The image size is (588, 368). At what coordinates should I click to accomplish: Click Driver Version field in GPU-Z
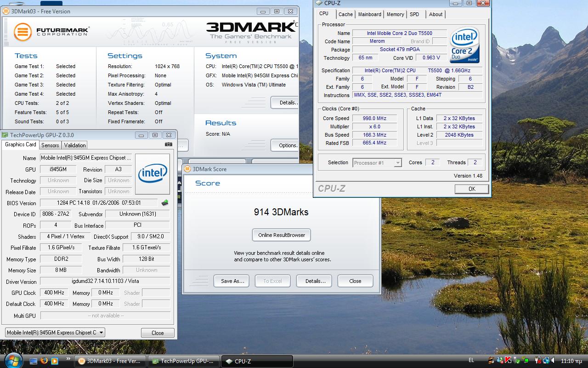(105, 281)
